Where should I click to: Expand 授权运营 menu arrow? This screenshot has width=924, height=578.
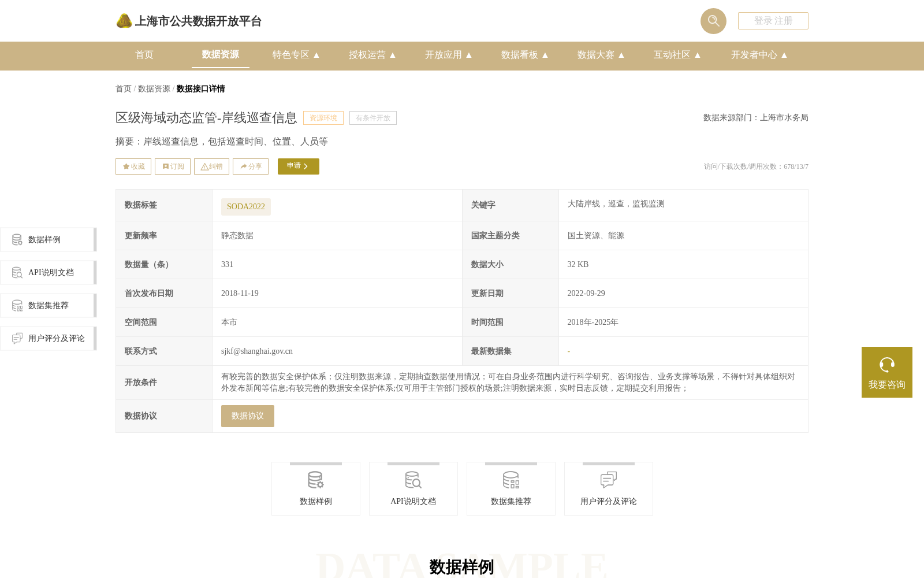point(393,55)
